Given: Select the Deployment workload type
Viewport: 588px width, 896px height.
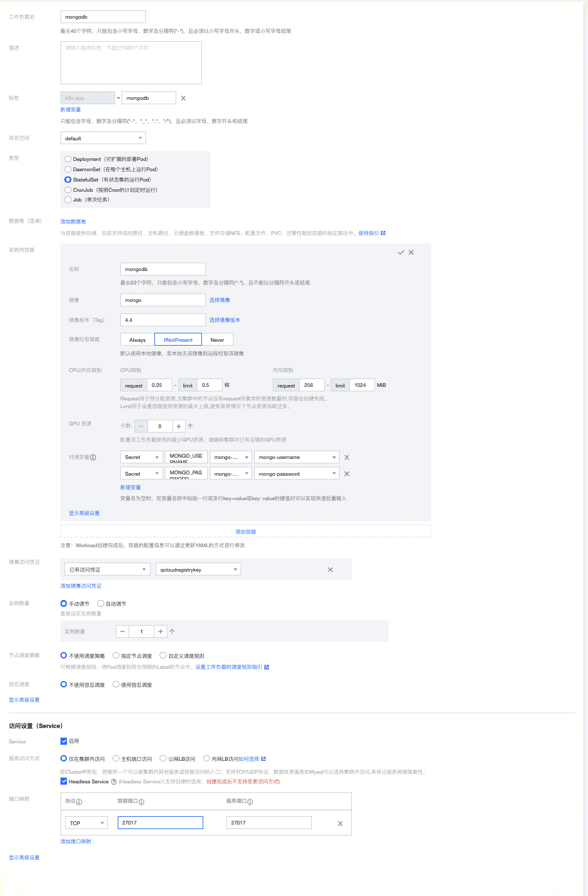Looking at the screenshot, I should [68, 159].
